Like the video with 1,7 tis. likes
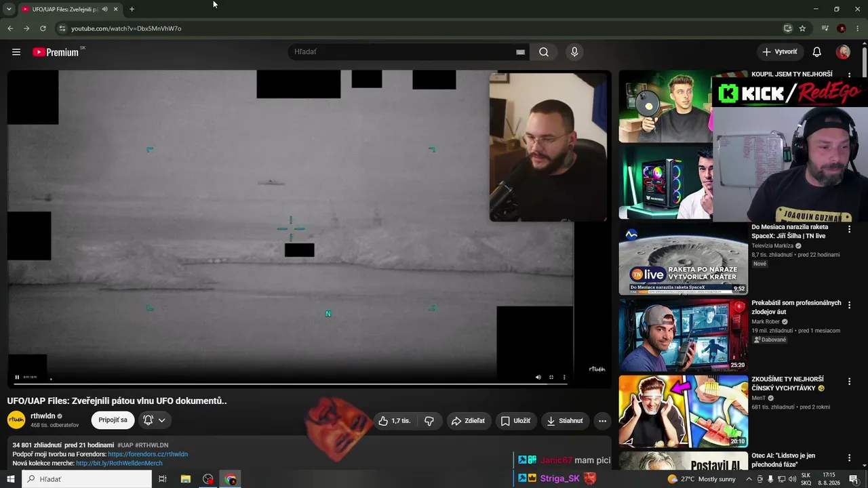This screenshot has height=488, width=868. click(395, 421)
